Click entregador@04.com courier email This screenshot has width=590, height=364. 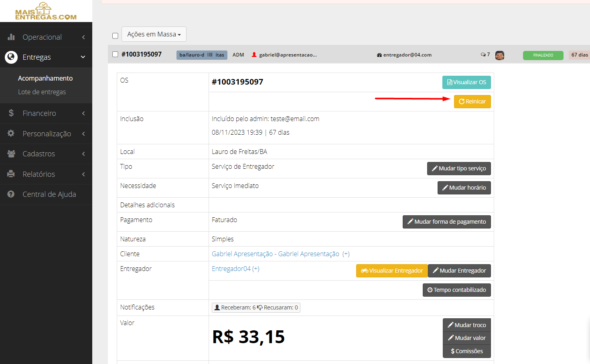tap(408, 55)
